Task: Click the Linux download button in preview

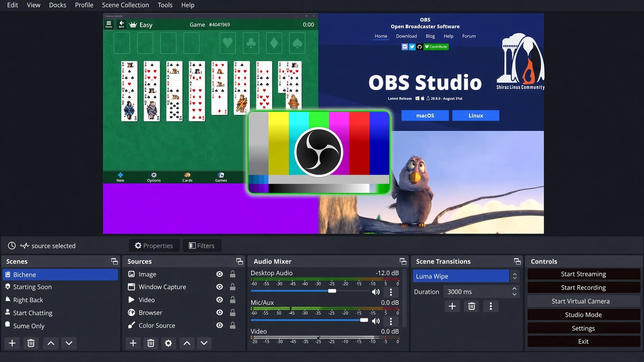Action: click(x=476, y=115)
